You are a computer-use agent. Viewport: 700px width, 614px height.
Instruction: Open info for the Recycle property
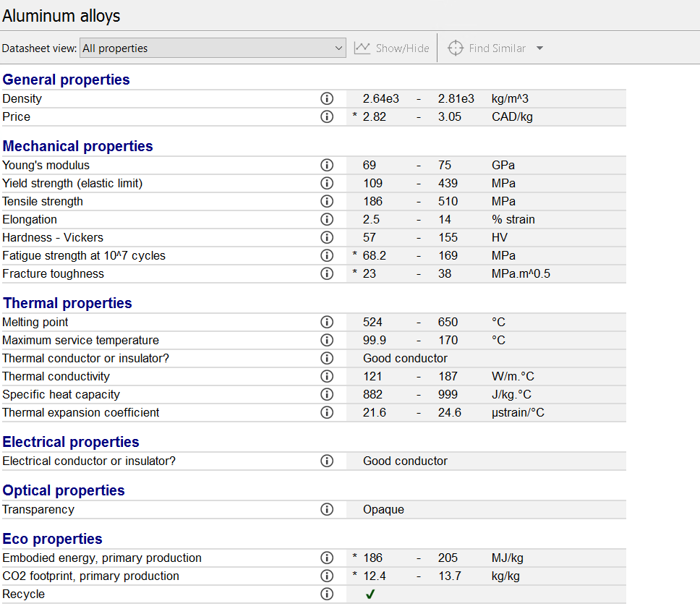(x=326, y=594)
